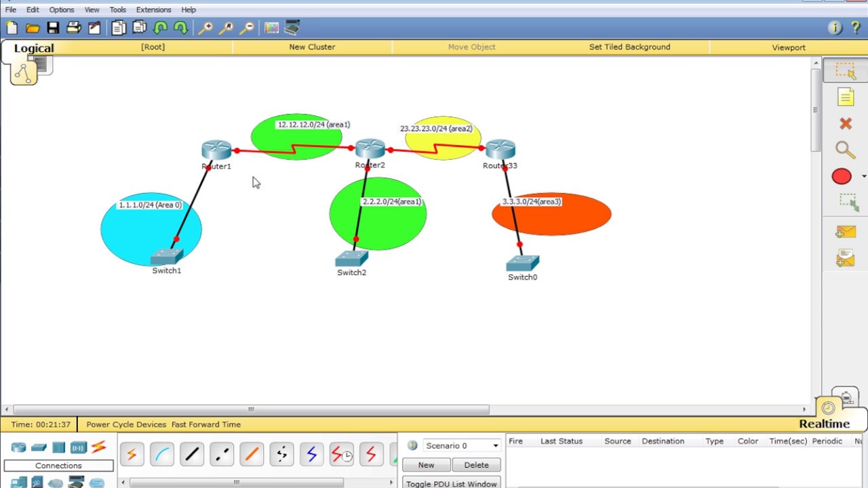The image size is (868, 488).
Task: Click the Delete scenario button
Action: (x=476, y=465)
